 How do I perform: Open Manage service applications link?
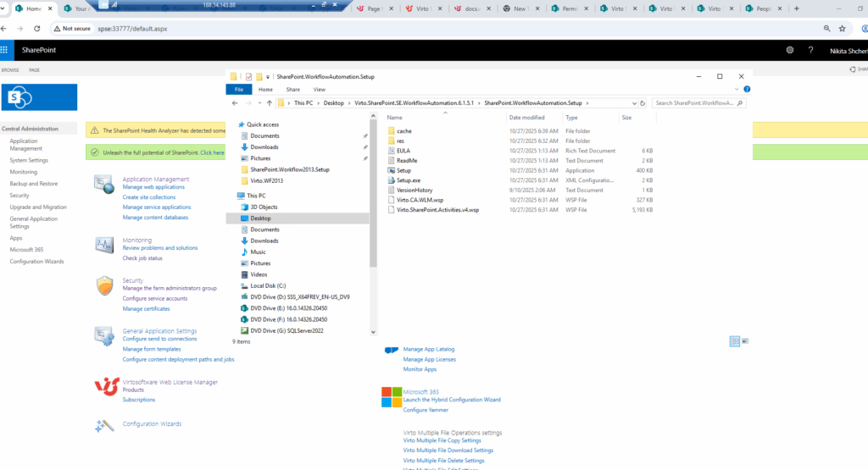(157, 207)
